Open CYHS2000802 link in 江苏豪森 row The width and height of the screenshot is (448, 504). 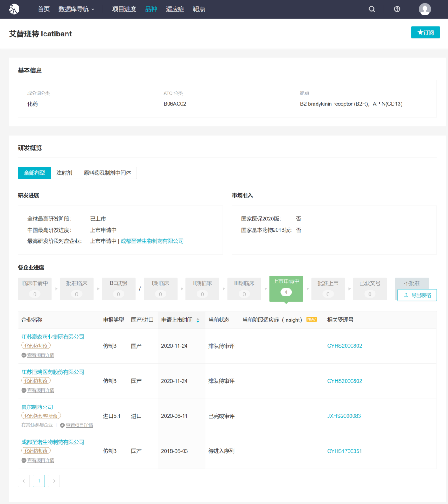pyautogui.click(x=345, y=346)
